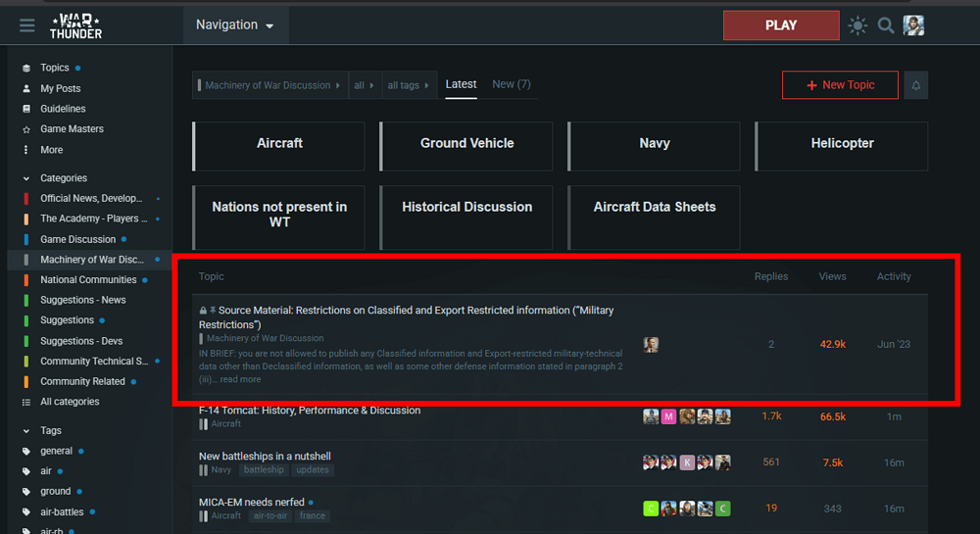Click the updates tag
This screenshot has height=534, width=980.
(x=313, y=469)
